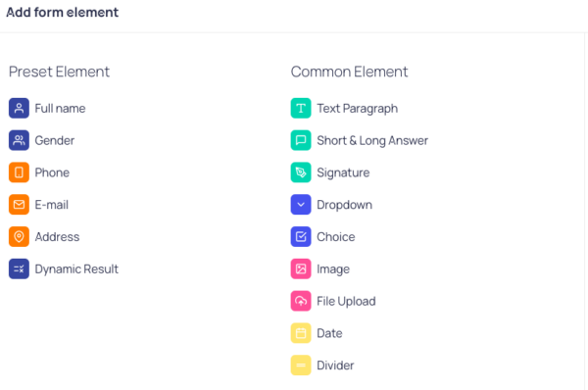This screenshot has width=588, height=390.
Task: Click the Text Paragraph T icon
Action: (301, 109)
